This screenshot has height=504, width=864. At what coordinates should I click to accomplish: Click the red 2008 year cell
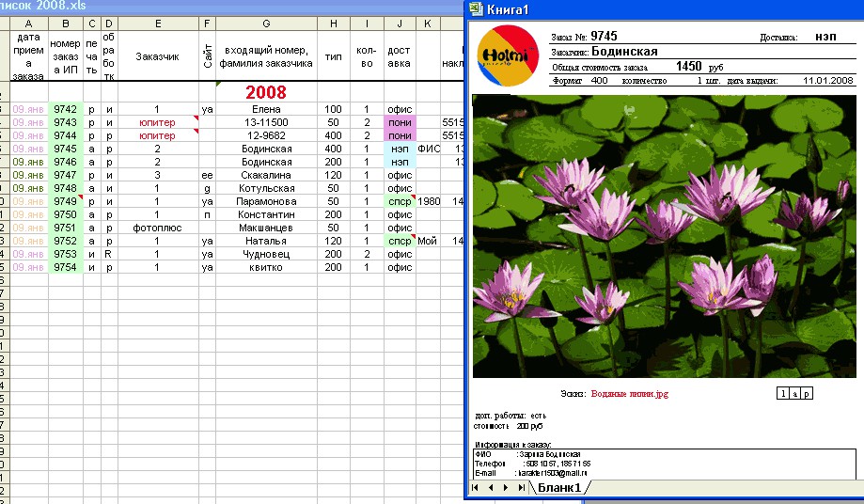[x=266, y=92]
